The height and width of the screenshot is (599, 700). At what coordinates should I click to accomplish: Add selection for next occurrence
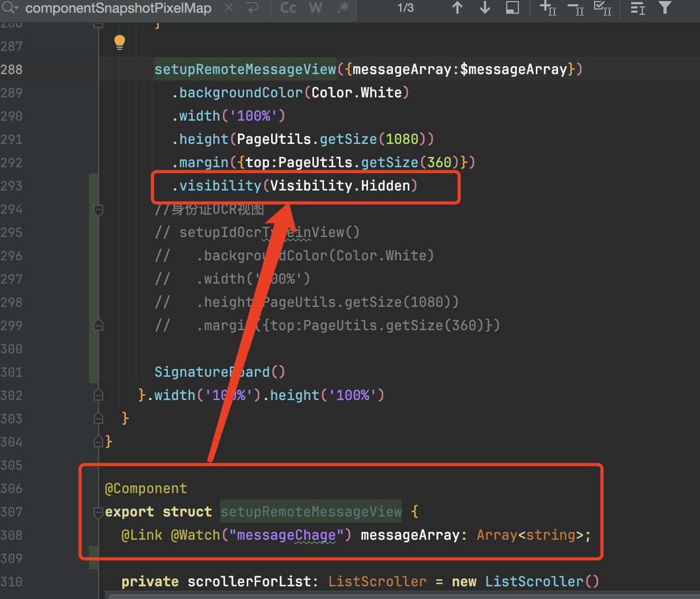(548, 8)
